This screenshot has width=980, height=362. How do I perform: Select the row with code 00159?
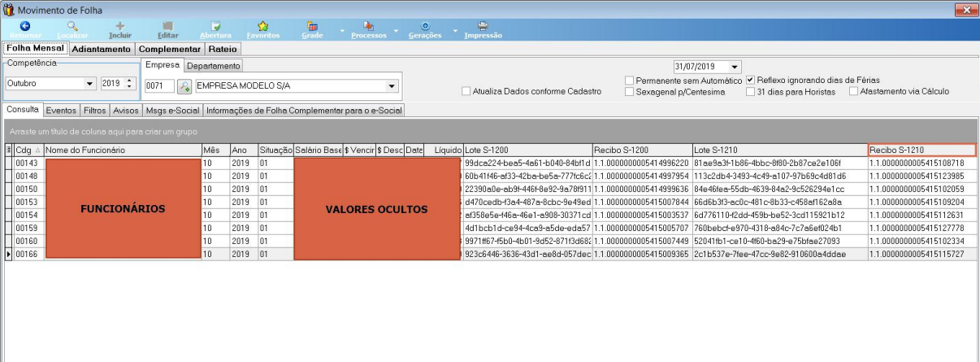click(490, 228)
